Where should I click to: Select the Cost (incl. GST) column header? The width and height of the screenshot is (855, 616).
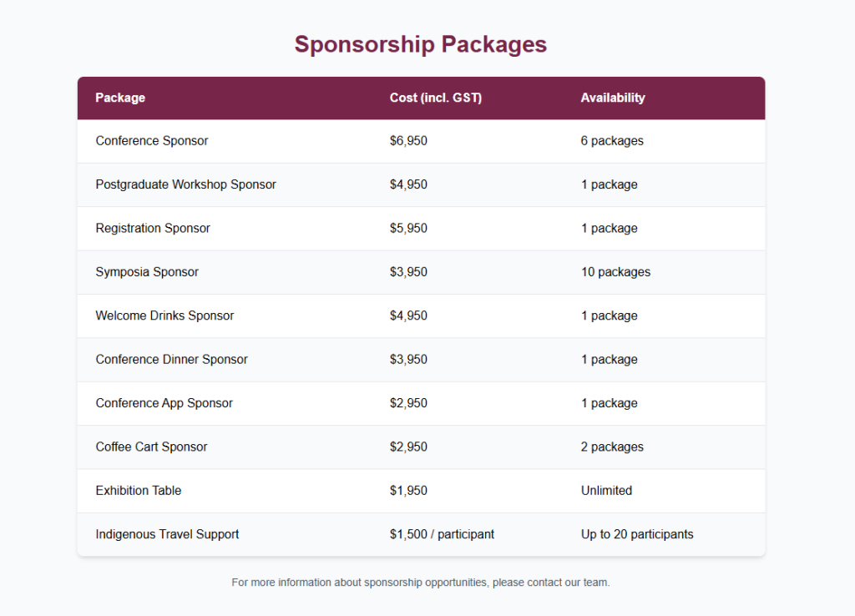[436, 98]
